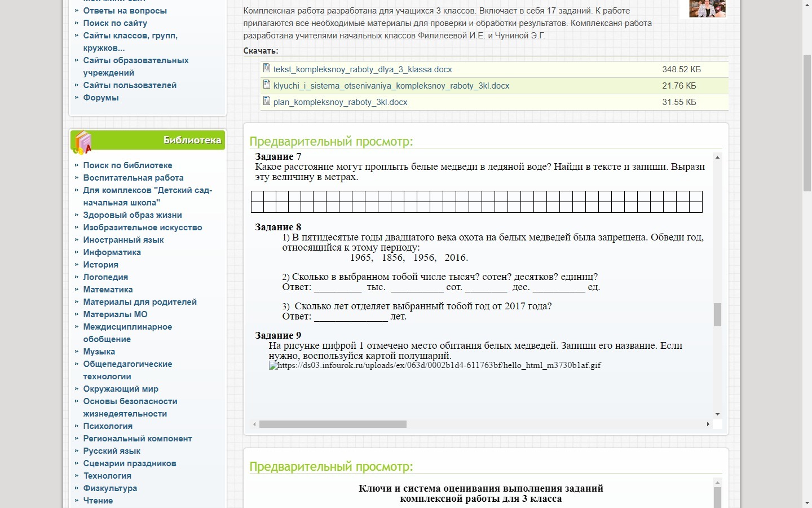Click the document icon beside tekst_kompleksnoy_raboty_dlya_3_klassa.docx
The image size is (812, 508).
(267, 68)
